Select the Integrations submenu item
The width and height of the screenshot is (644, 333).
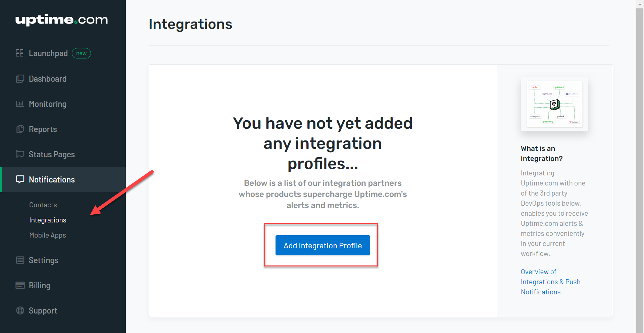pos(48,220)
